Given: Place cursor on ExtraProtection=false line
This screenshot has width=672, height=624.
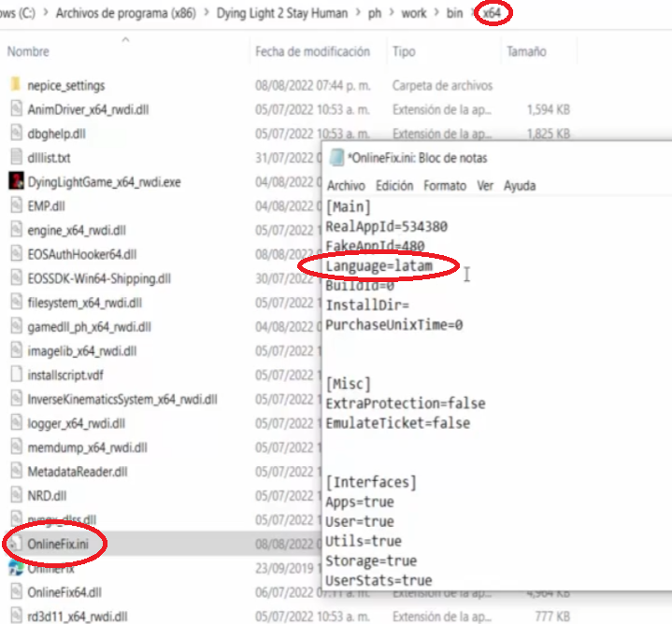Looking at the screenshot, I should coord(406,404).
